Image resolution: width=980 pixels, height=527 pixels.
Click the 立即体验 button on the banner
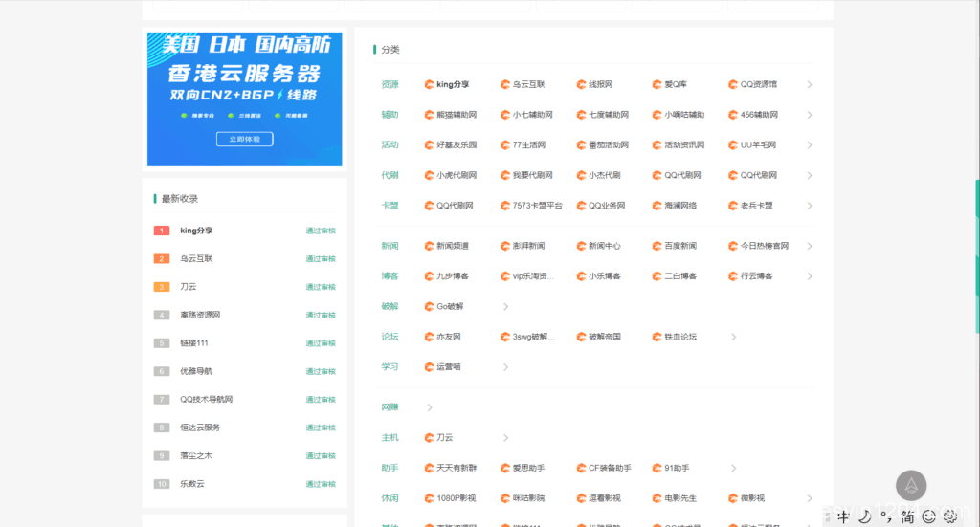(244, 139)
